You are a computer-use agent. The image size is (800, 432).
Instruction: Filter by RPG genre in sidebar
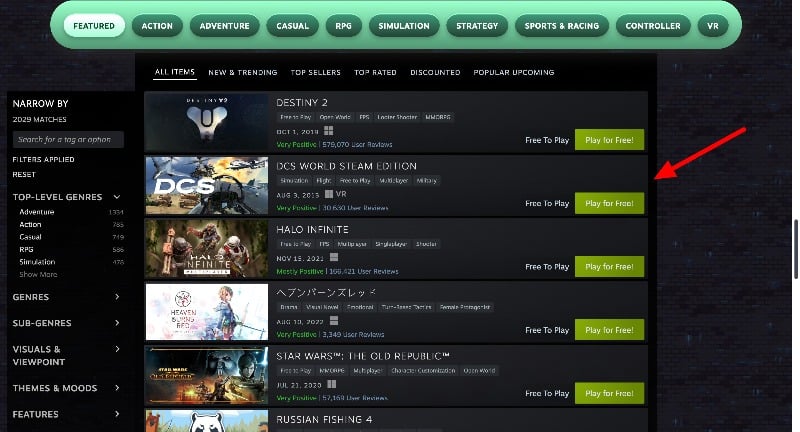click(27, 249)
